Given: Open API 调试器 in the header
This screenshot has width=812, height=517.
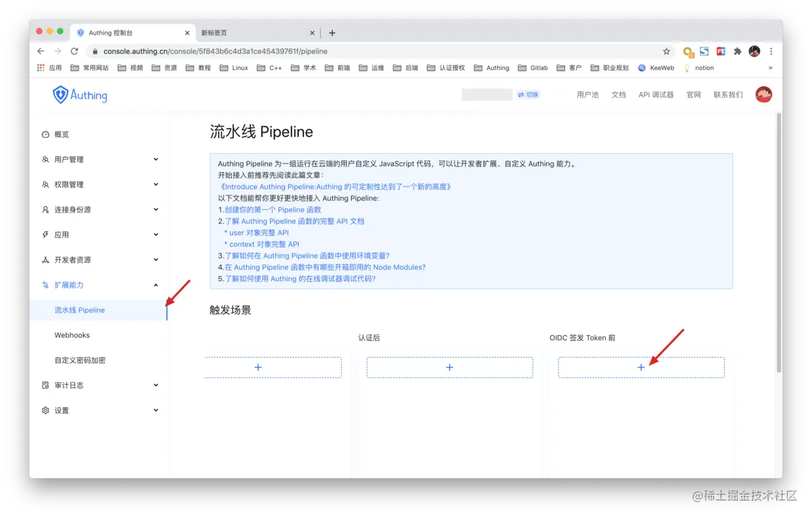Looking at the screenshot, I should pos(656,95).
